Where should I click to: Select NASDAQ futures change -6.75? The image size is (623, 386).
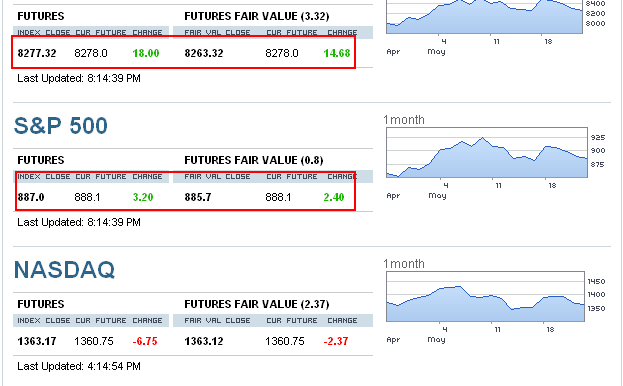click(x=145, y=342)
